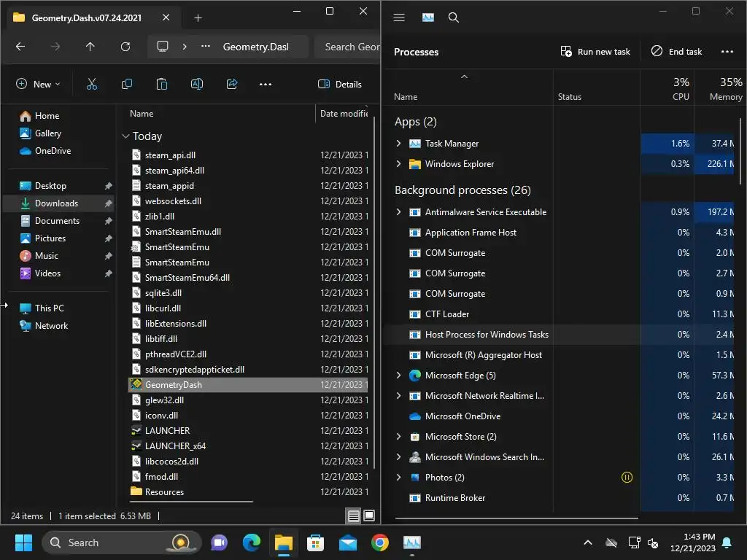Click the Cut scissors icon in File Explorer
The width and height of the screenshot is (747, 560).
coord(92,85)
